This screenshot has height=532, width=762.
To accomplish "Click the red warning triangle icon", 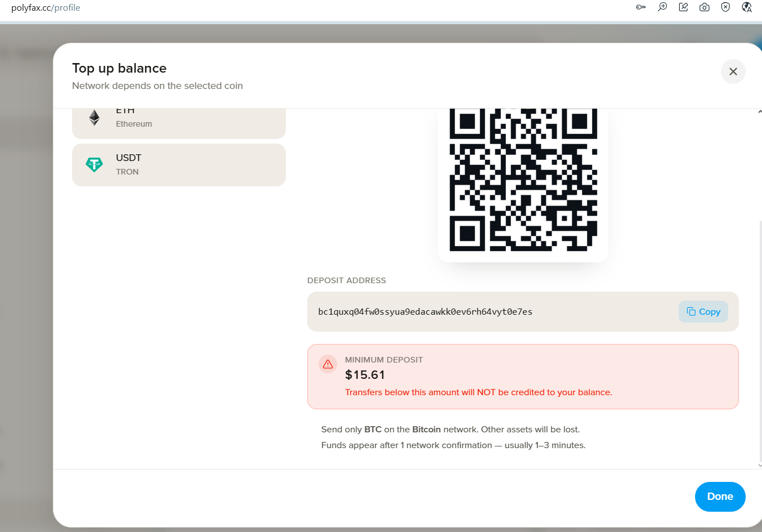I will pyautogui.click(x=328, y=364).
